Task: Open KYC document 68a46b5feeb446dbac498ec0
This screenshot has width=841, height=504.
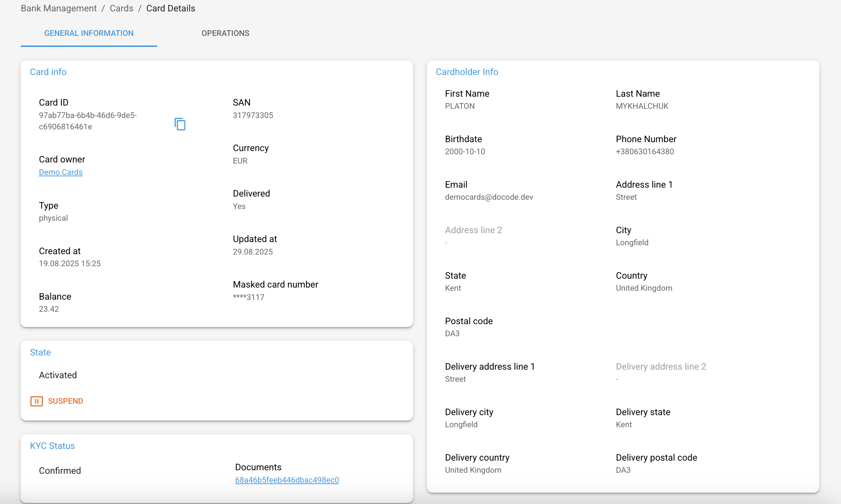Action: 287,480
